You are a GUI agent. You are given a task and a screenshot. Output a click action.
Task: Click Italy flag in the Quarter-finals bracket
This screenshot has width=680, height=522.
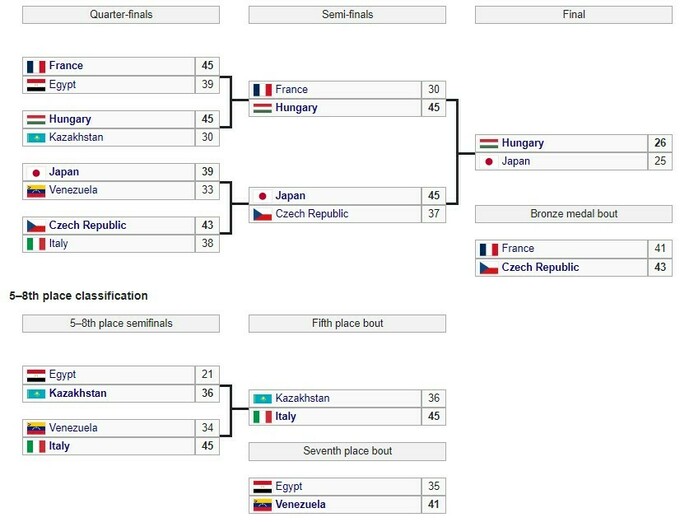(35, 243)
